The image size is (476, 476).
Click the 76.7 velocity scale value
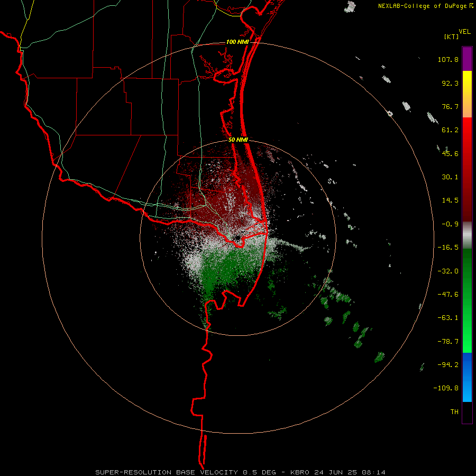(450, 106)
